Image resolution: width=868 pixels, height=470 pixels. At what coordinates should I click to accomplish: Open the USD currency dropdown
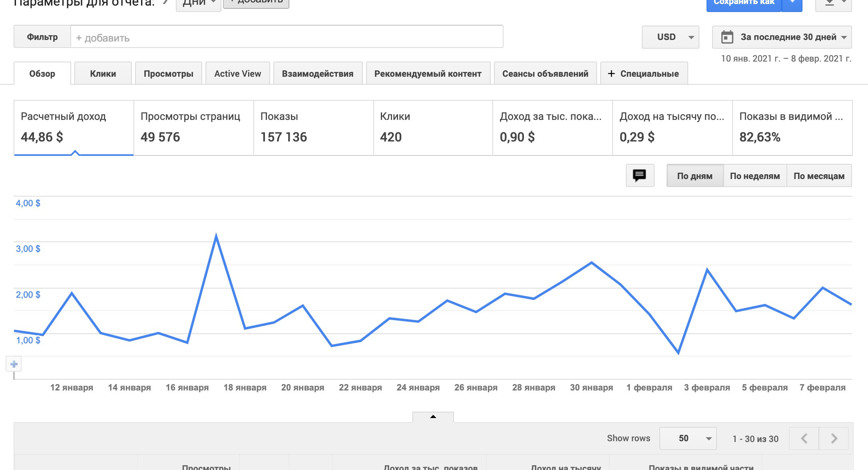(670, 37)
